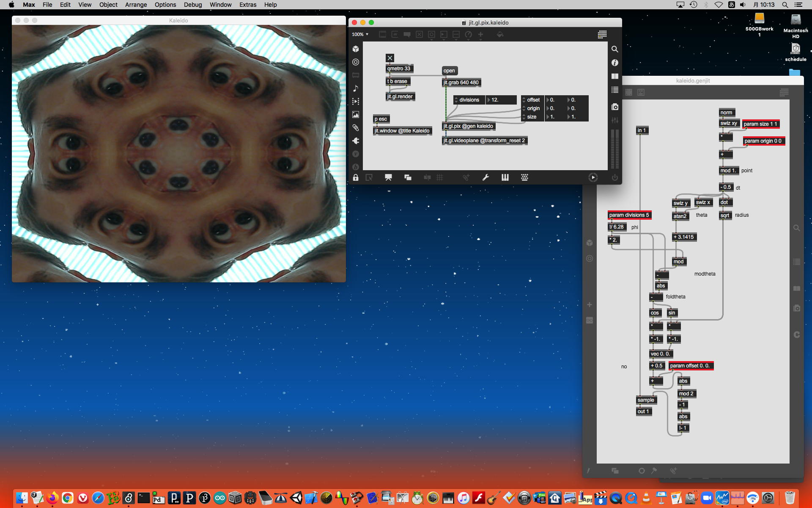Toggle the X toggle above qmetro
Viewport: 812px width, 508px height.
(x=390, y=58)
